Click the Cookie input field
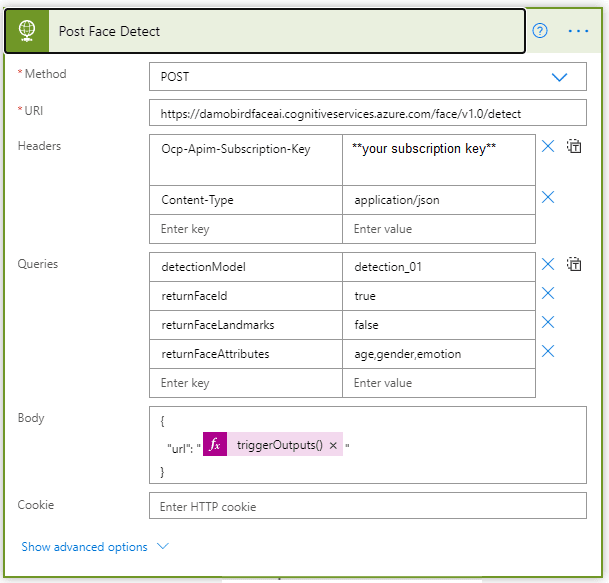Screen dimensions: 609x583 click(368, 507)
